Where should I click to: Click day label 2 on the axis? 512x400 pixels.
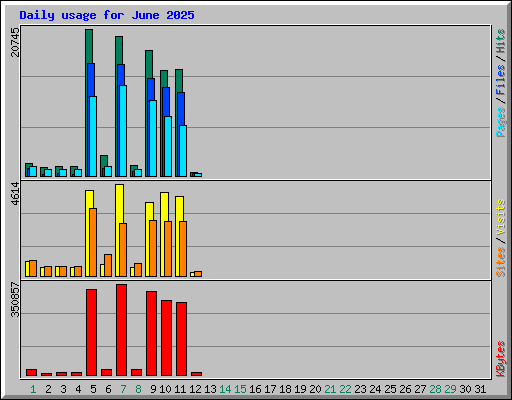click(48, 389)
